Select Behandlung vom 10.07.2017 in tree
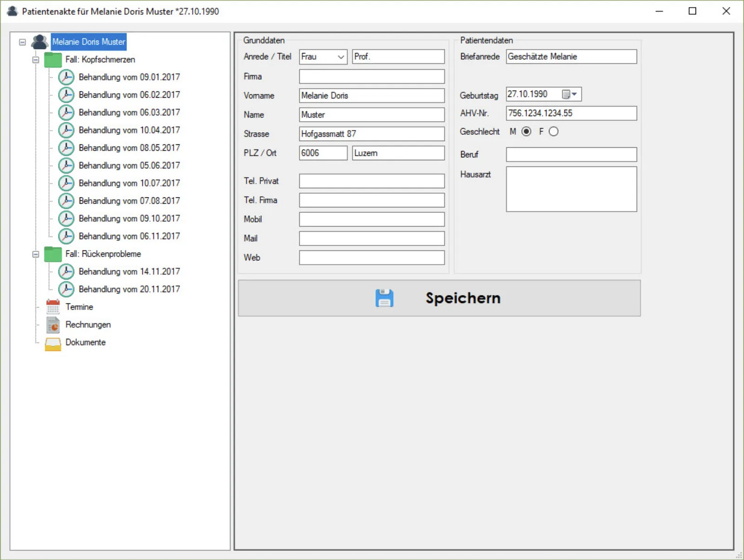Viewport: 744px width, 560px height. [129, 183]
